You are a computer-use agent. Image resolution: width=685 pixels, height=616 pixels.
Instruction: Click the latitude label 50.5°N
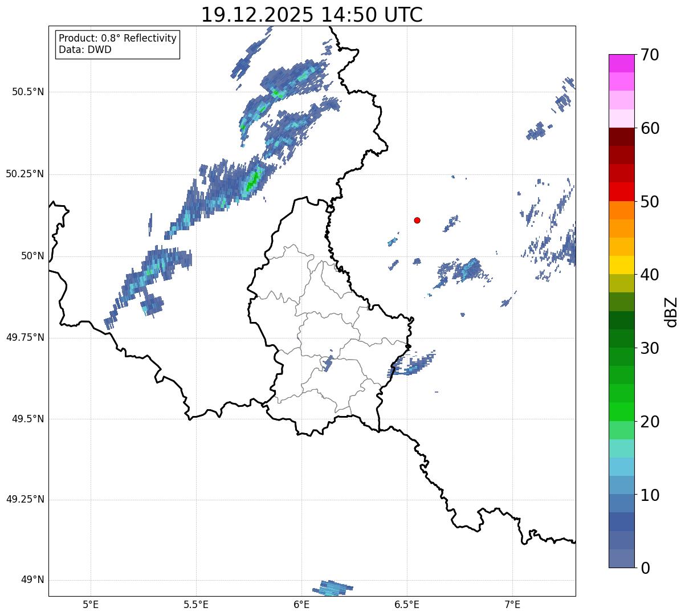(x=28, y=92)
